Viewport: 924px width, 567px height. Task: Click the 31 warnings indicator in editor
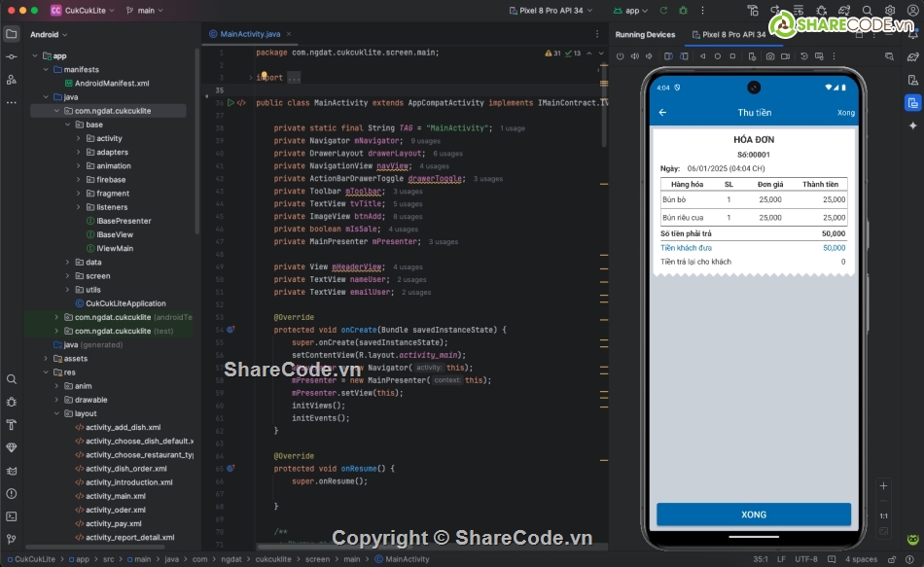554,53
